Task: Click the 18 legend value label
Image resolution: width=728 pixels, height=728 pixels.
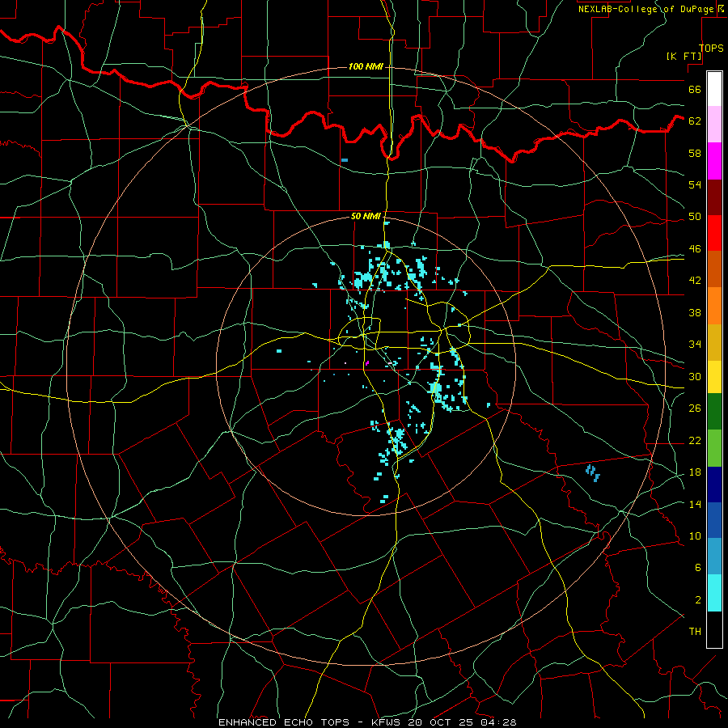Action: pyautogui.click(x=695, y=472)
